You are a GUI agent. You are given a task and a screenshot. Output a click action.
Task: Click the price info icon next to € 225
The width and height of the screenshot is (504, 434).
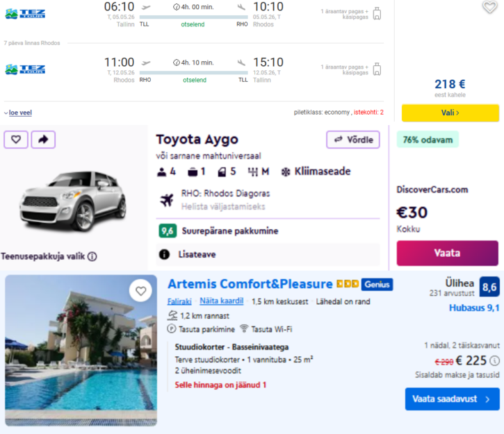(x=494, y=361)
